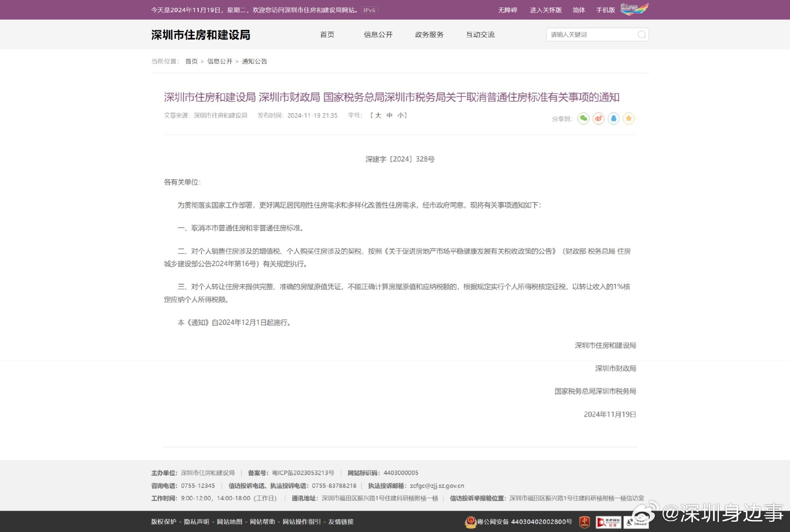Viewport: 790px width, 532px height.
Task: Open 网站地图 footer link
Action: (229, 522)
